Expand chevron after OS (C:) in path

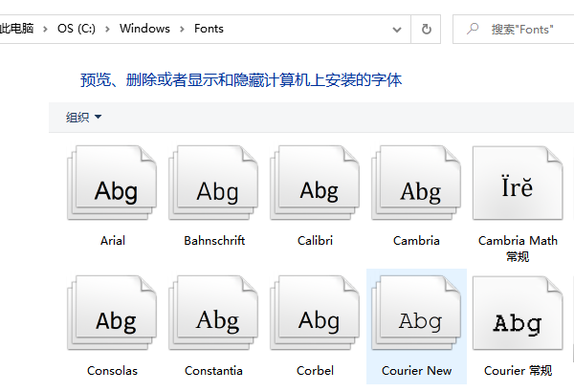click(x=107, y=29)
